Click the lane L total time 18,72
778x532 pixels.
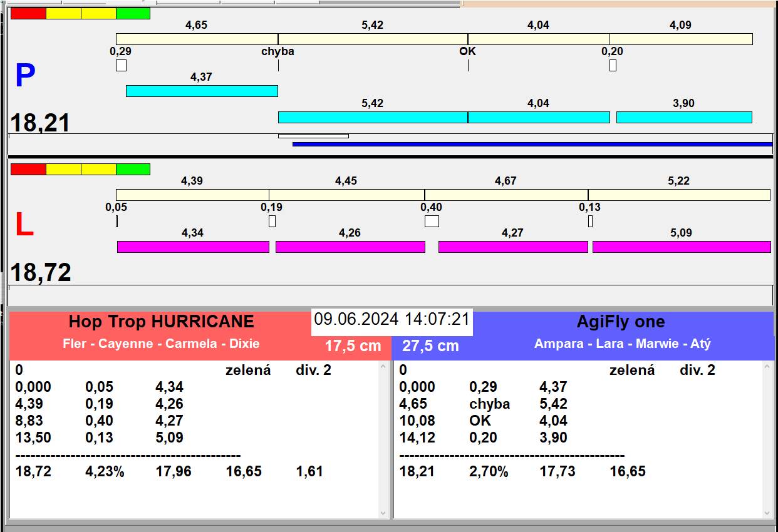[41, 272]
